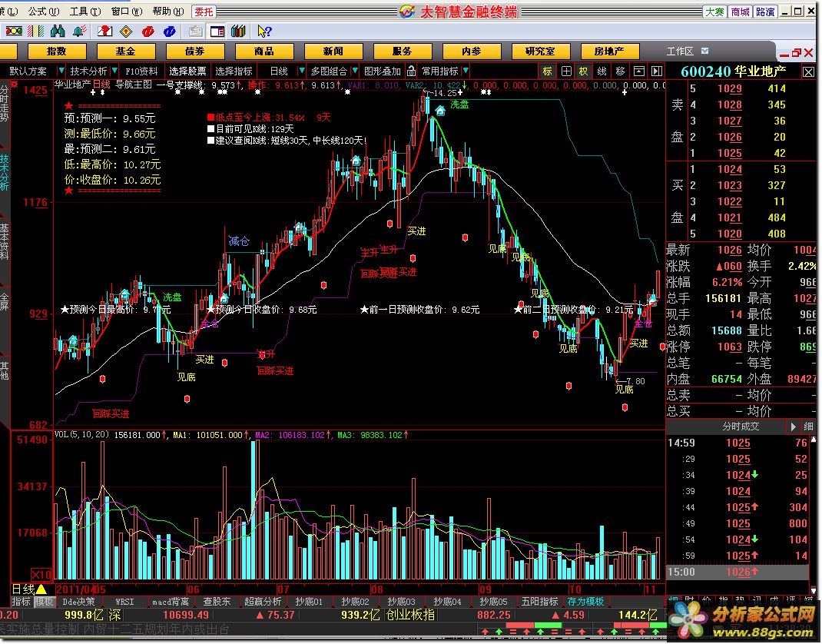Click the 洗盘 house marker near chart peak
This screenshot has height=644, width=822.
[x=440, y=110]
